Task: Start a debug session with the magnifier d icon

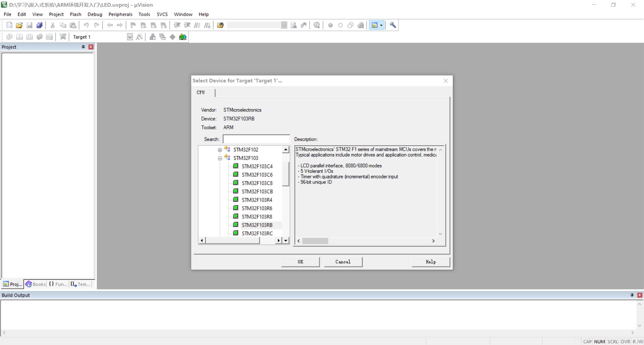Action: (317, 25)
